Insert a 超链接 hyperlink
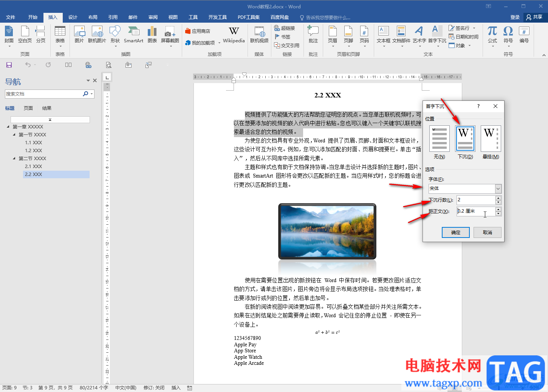 click(x=285, y=28)
